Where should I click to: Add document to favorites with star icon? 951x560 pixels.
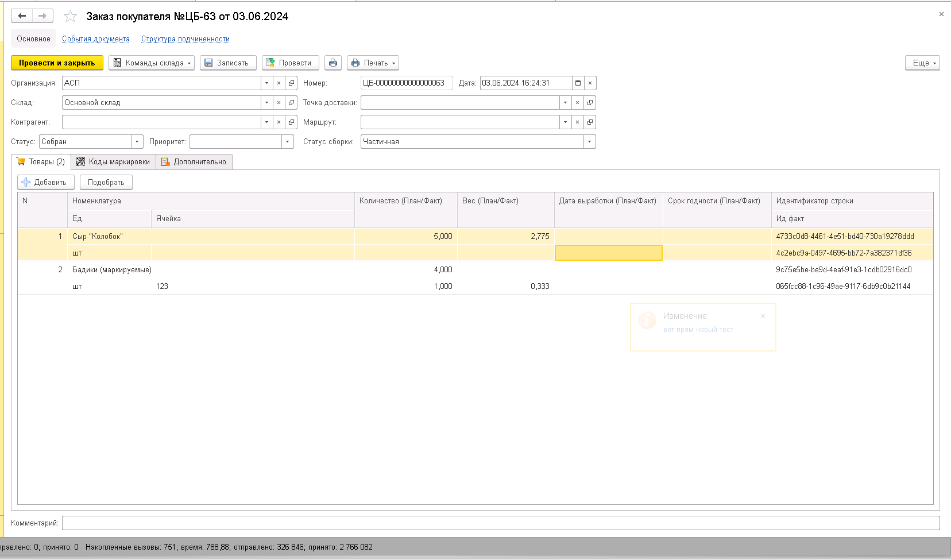pos(70,16)
